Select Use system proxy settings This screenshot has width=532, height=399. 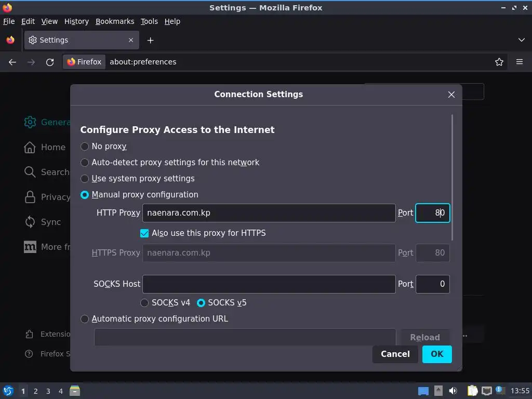pos(85,179)
